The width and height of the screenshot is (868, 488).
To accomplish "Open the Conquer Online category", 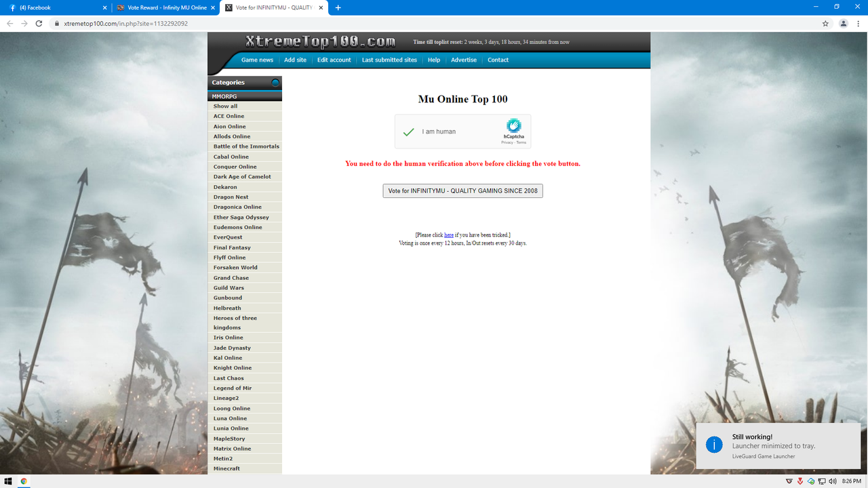I will (235, 167).
